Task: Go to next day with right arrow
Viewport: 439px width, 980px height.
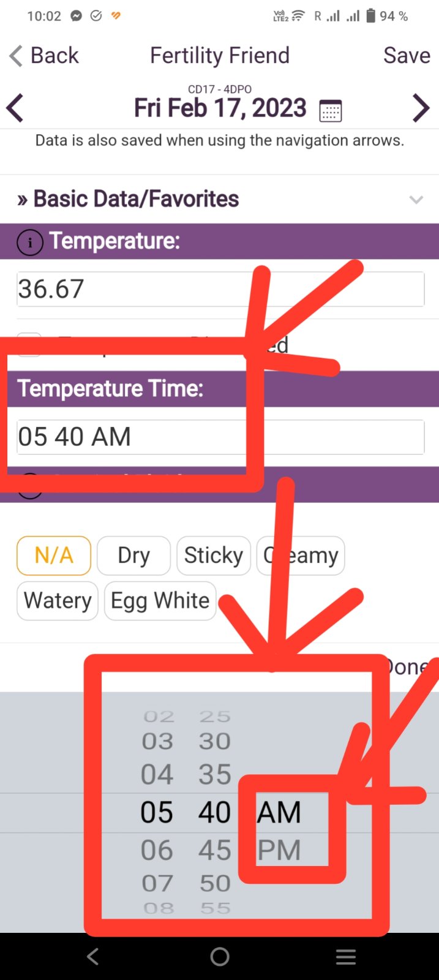Action: pyautogui.click(x=421, y=108)
